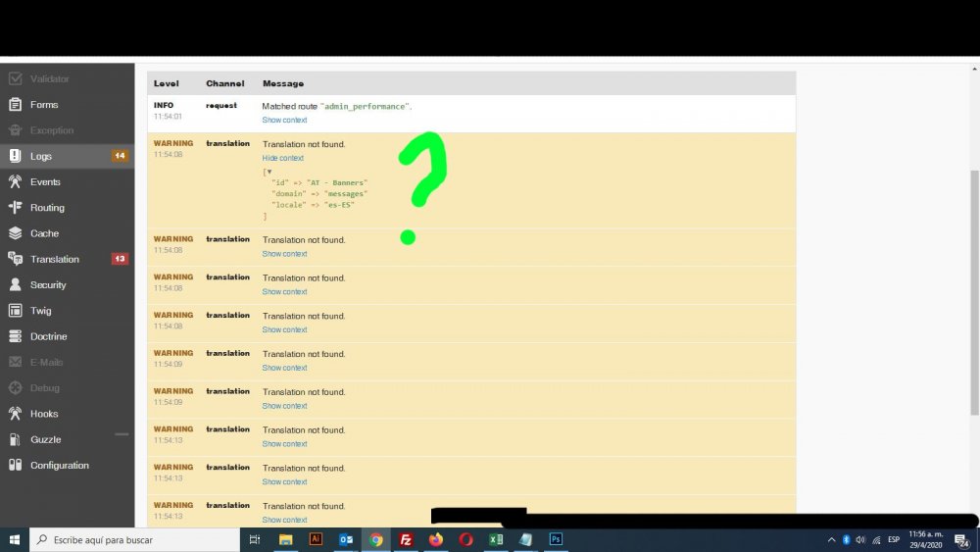
Task: Open the notification center icon
Action: pos(962,540)
